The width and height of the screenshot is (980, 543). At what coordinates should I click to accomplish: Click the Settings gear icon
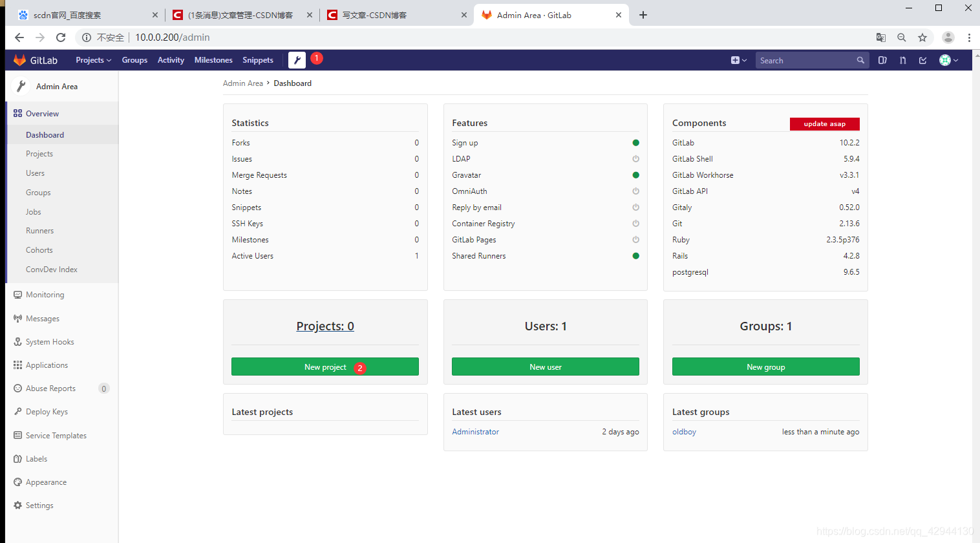(x=17, y=506)
